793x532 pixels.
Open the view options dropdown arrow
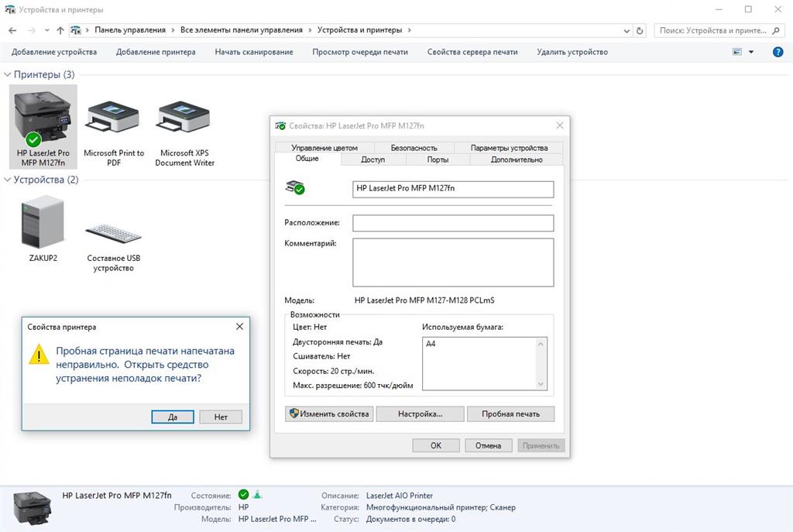point(751,52)
